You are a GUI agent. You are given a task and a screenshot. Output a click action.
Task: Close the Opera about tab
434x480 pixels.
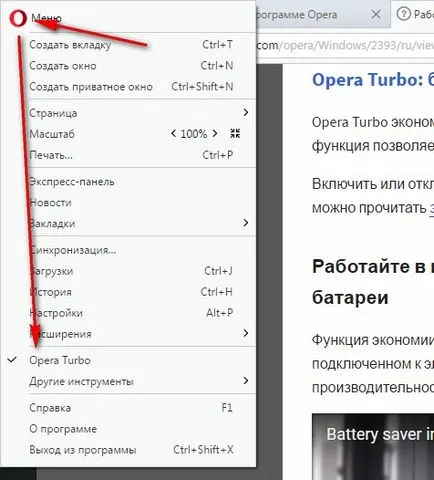click(x=376, y=14)
